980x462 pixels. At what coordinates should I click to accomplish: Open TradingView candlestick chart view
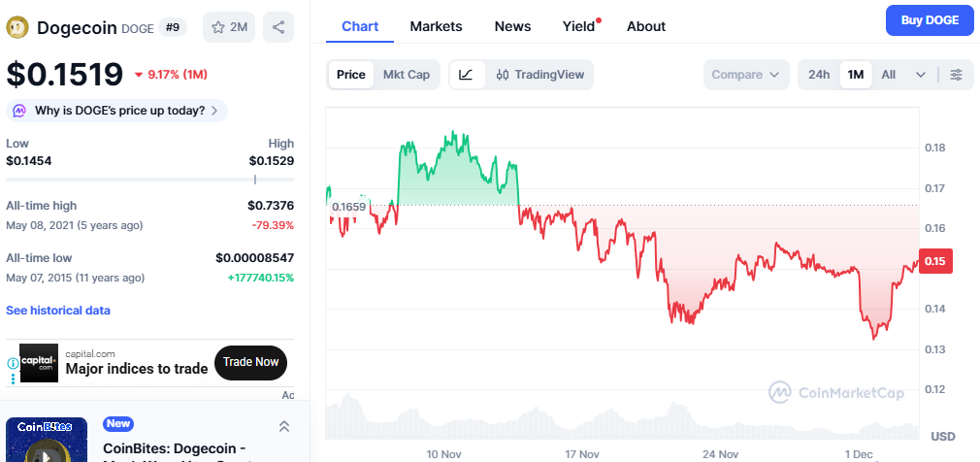[x=539, y=75]
